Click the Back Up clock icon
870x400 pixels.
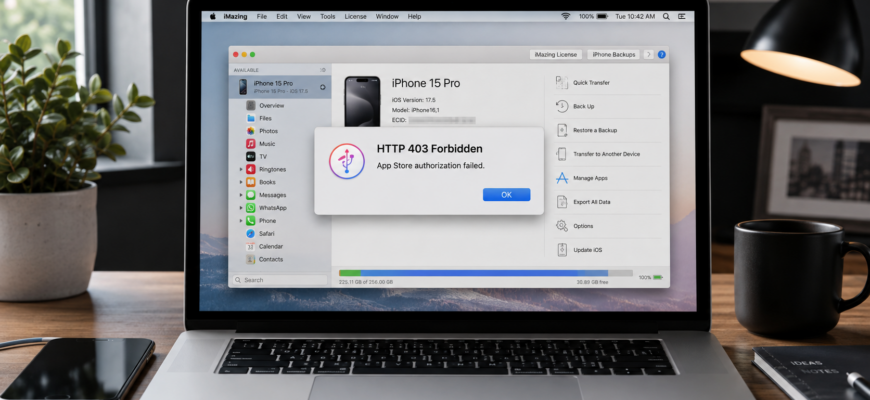pos(562,107)
